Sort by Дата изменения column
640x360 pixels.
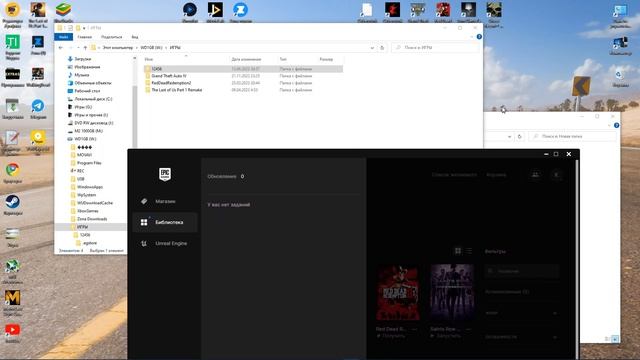click(x=246, y=60)
